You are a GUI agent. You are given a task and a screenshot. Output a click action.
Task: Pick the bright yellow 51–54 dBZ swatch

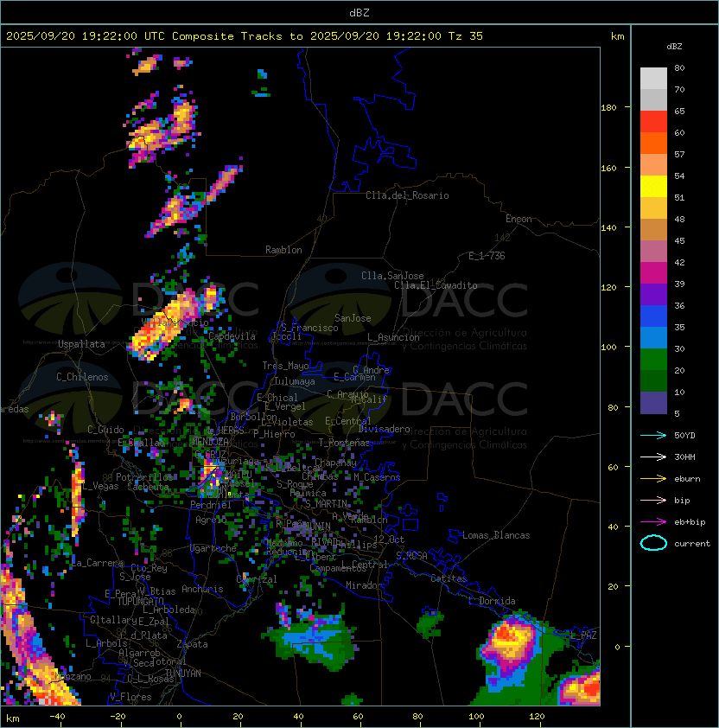[653, 187]
